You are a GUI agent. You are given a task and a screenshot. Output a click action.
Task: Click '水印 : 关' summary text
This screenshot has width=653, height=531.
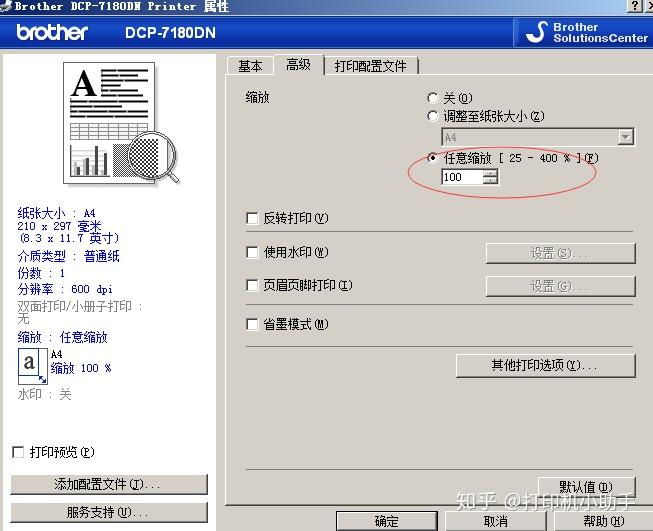click(44, 394)
